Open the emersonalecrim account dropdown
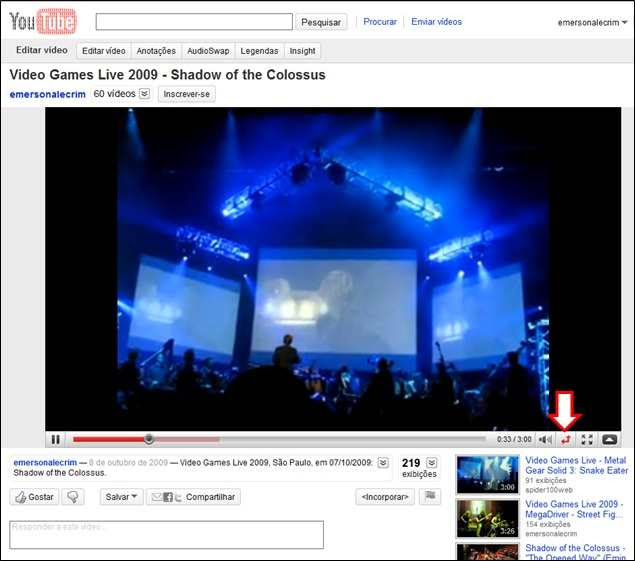635x561 pixels. point(592,23)
